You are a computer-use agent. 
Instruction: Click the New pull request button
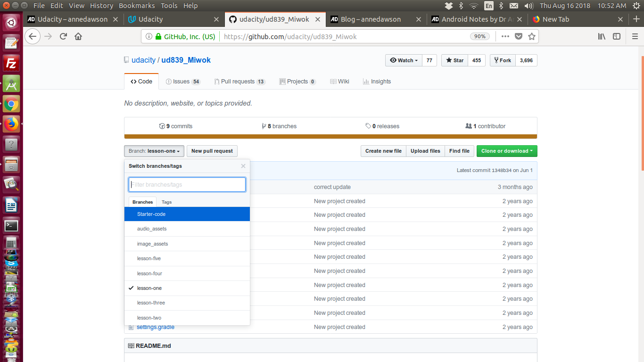212,151
